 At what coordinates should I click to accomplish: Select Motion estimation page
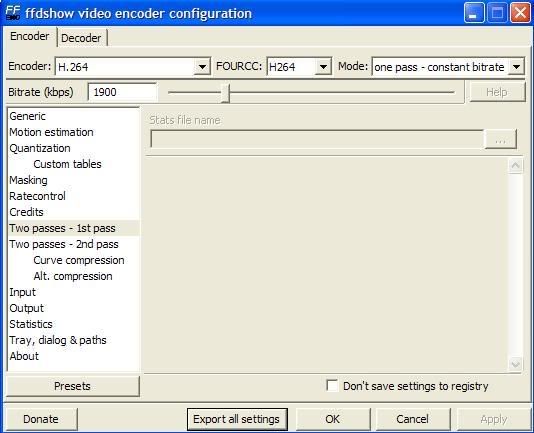[73, 132]
